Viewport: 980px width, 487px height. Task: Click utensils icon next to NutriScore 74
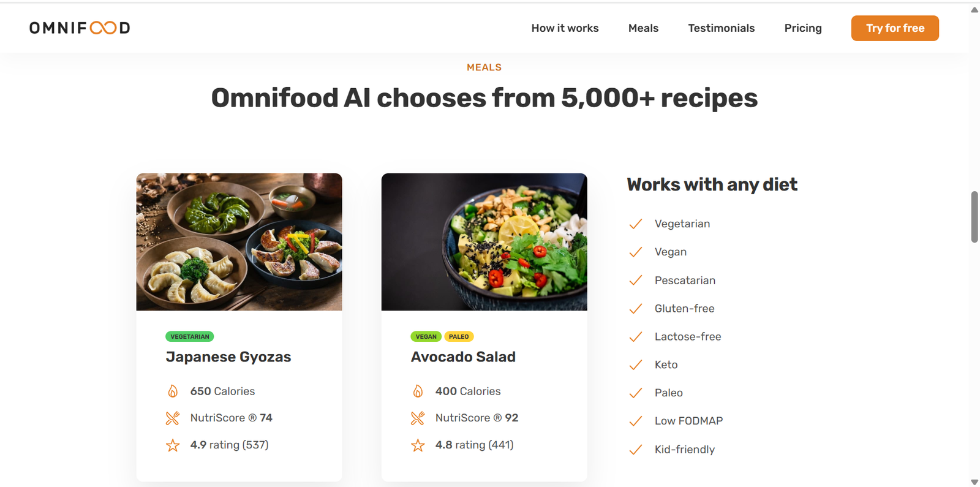pos(173,418)
